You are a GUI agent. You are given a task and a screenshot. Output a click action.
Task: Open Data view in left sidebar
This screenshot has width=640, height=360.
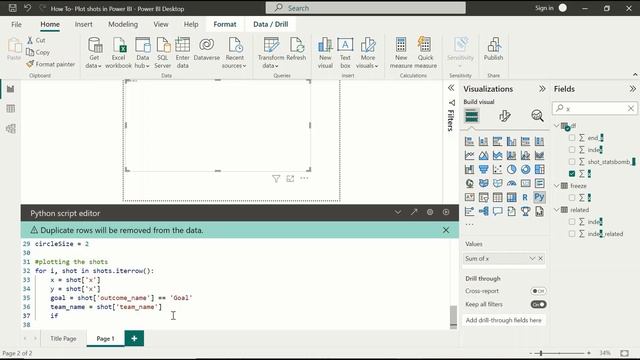point(11,109)
